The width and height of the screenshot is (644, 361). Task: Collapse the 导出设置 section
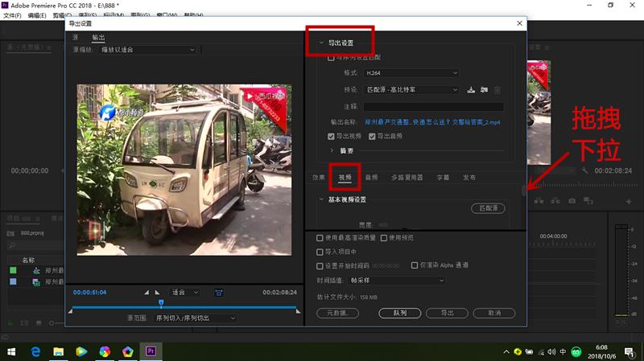tap(321, 43)
